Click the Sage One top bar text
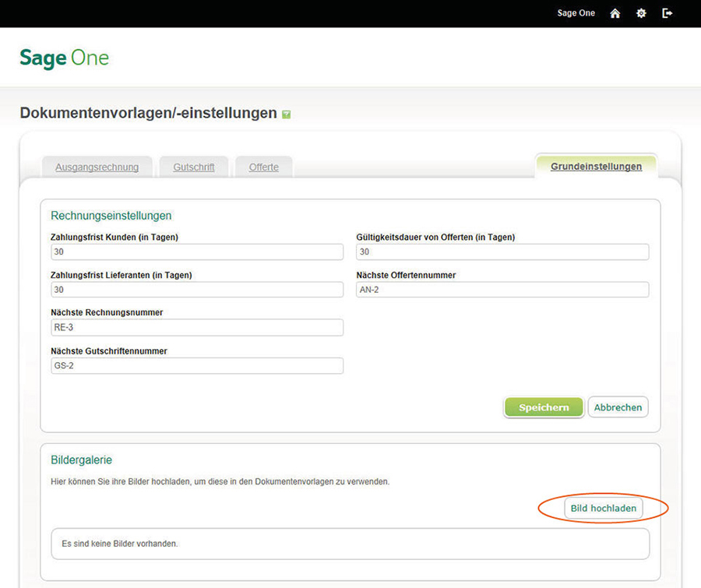Screen dimensions: 701x588 pyautogui.click(x=576, y=13)
